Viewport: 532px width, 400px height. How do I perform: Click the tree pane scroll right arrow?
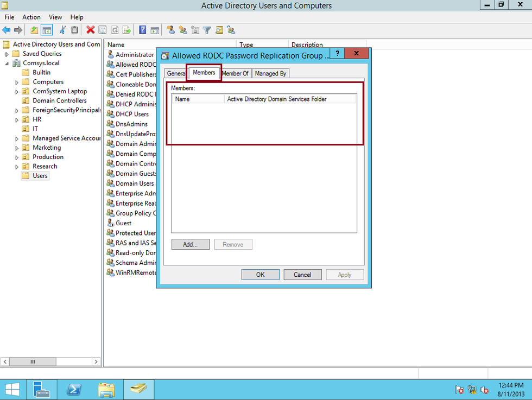pos(96,361)
